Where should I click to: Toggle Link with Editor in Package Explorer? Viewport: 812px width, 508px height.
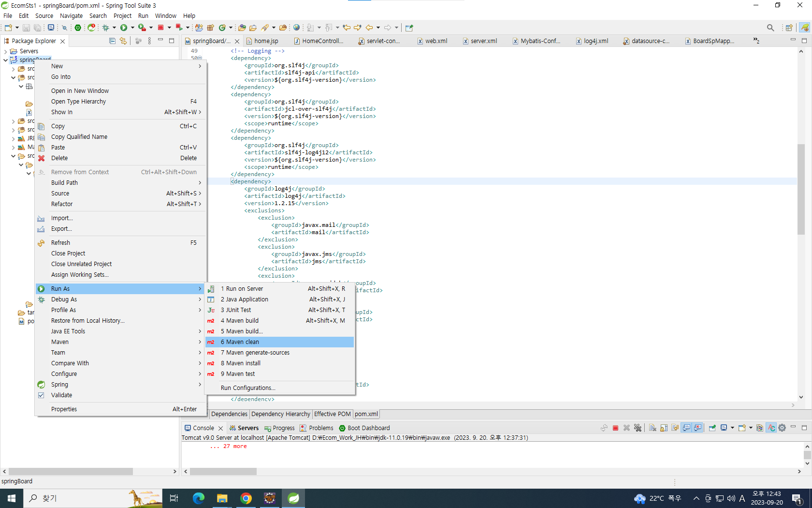[123, 41]
